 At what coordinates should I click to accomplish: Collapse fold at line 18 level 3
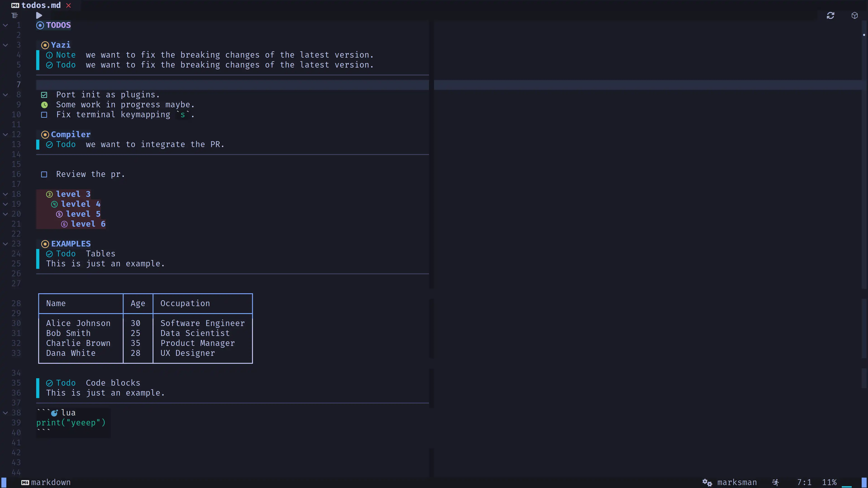(5, 194)
